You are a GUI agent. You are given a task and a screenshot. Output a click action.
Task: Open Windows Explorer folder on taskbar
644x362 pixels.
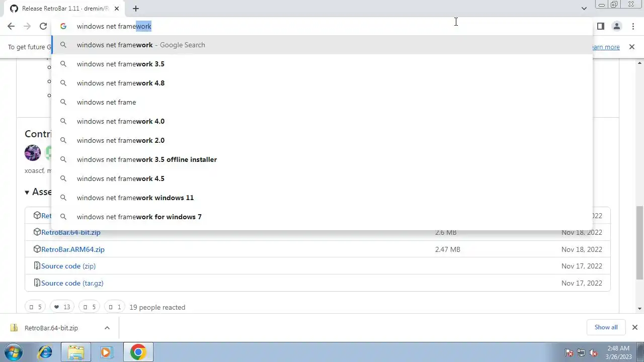click(75, 352)
